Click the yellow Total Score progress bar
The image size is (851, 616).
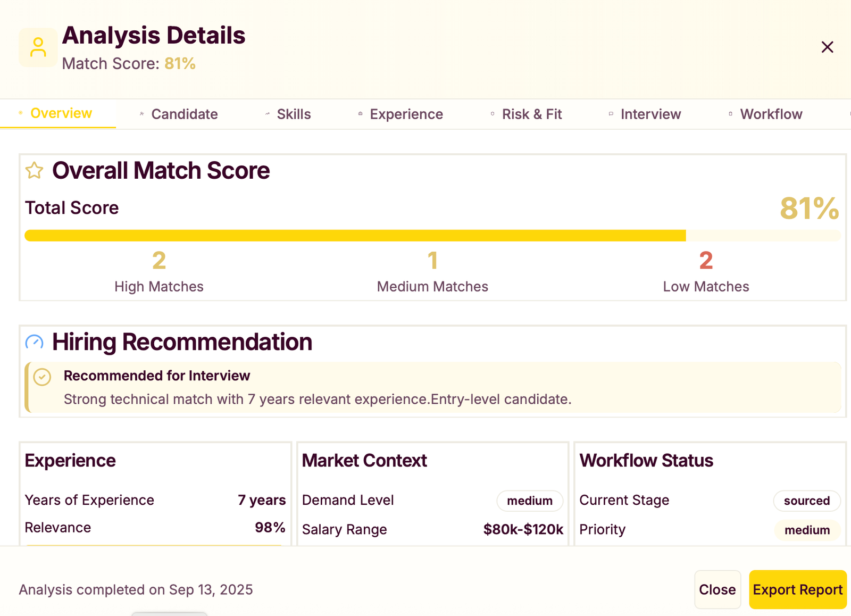pyautogui.click(x=356, y=234)
